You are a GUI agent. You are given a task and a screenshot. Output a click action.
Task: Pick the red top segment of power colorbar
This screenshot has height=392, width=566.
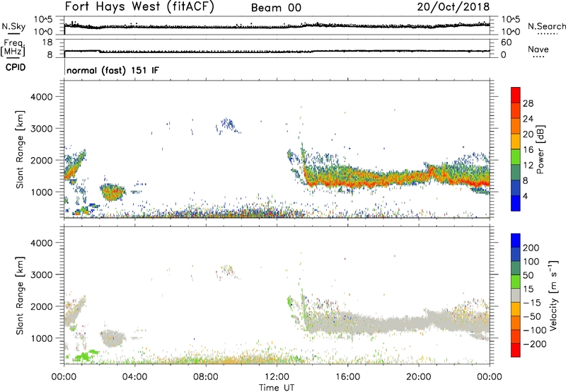[516, 96]
